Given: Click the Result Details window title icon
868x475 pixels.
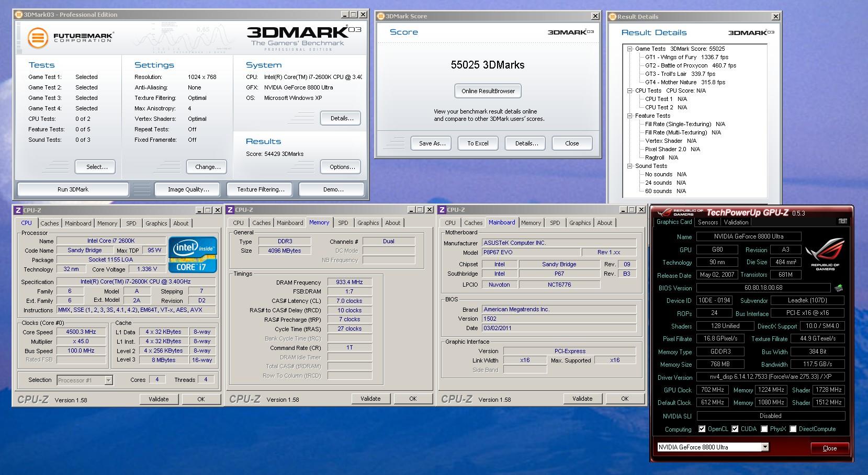Looking at the screenshot, I should point(613,17).
